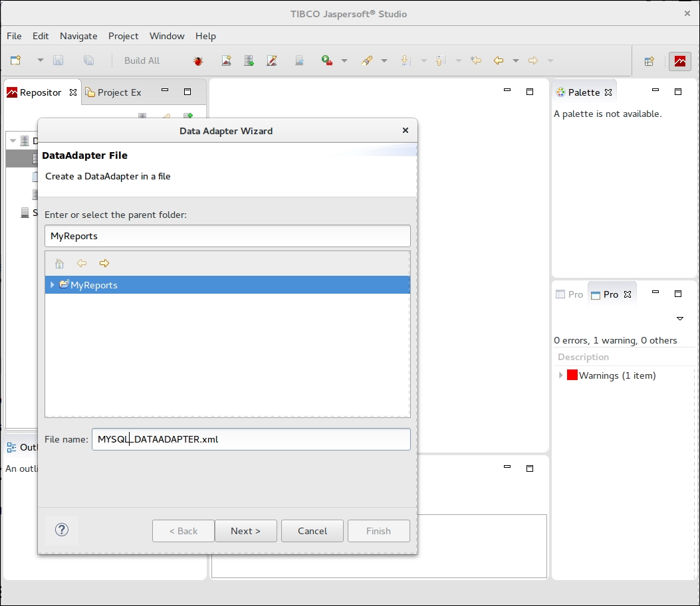The image size is (700, 606).
Task: Click the greyed-out toolbar icon left of Run
Action: click(300, 60)
